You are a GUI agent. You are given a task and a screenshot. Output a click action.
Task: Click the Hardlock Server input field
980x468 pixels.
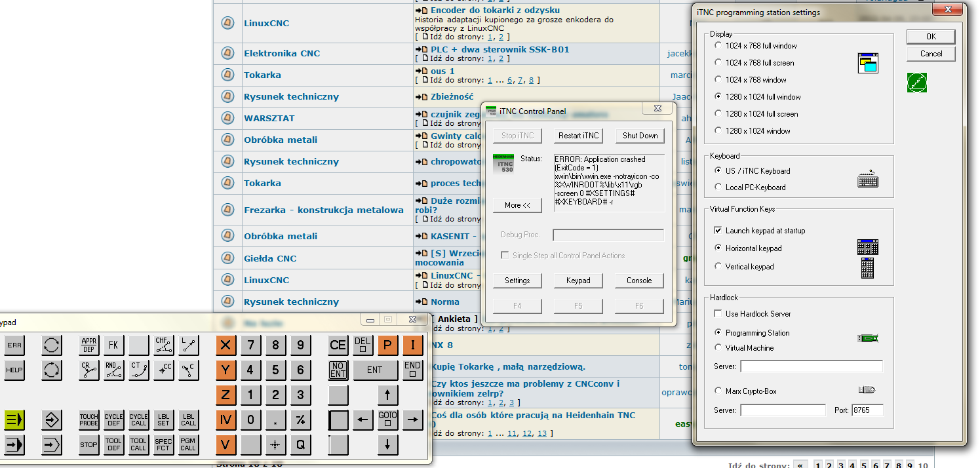(812, 366)
